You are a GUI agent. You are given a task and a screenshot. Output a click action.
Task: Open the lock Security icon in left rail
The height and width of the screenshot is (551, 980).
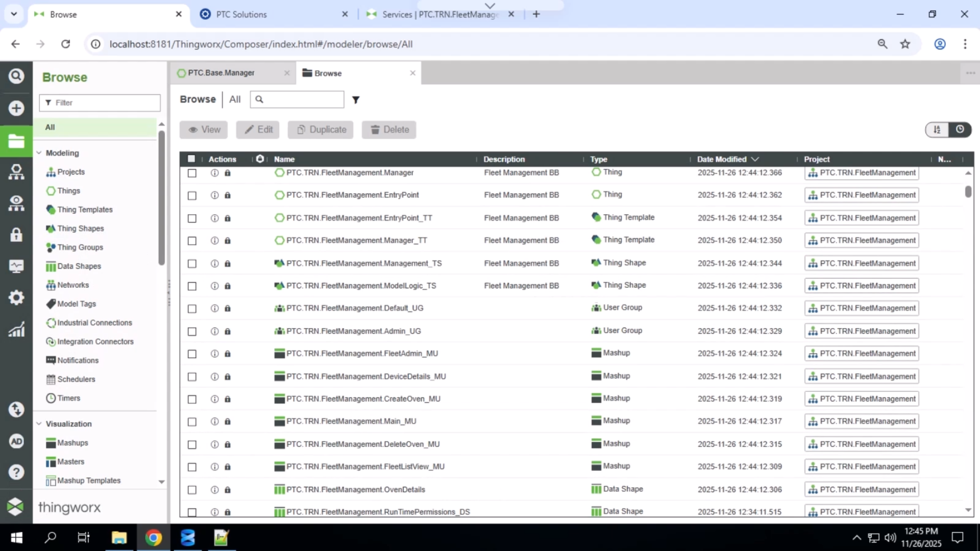tap(16, 235)
